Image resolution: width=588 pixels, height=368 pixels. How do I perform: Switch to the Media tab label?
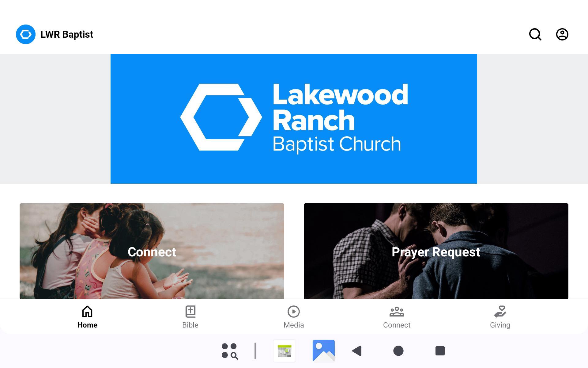(x=294, y=325)
